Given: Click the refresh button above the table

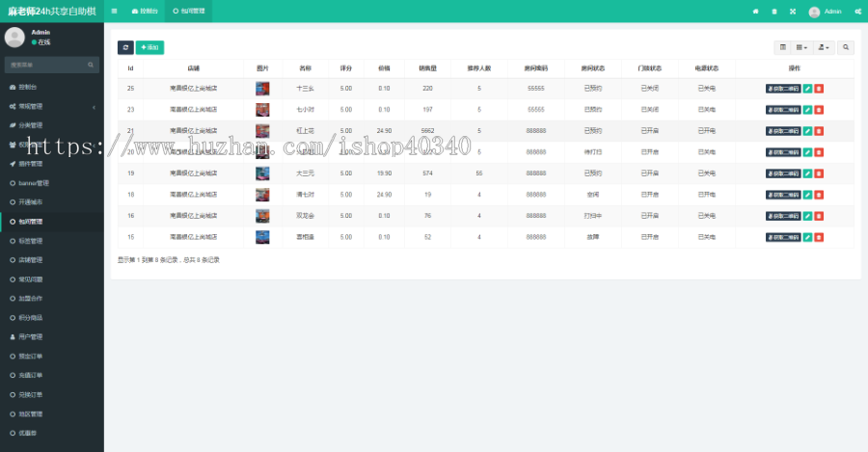Looking at the screenshot, I should pyautogui.click(x=125, y=47).
